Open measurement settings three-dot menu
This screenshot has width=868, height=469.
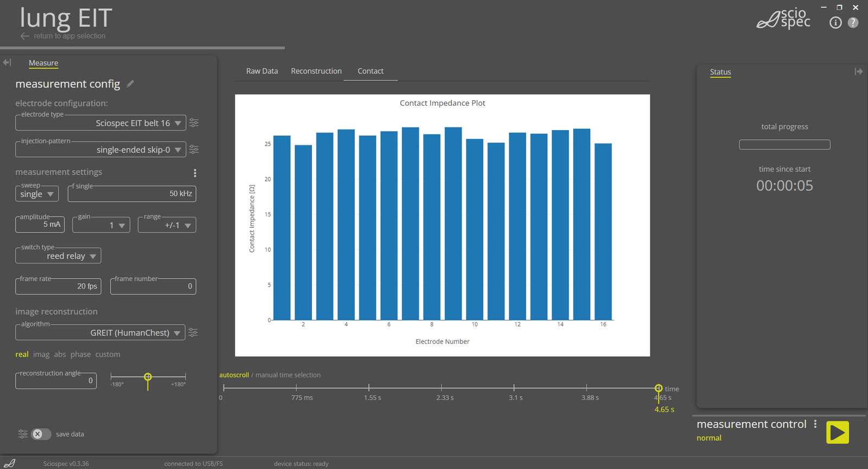tap(195, 173)
